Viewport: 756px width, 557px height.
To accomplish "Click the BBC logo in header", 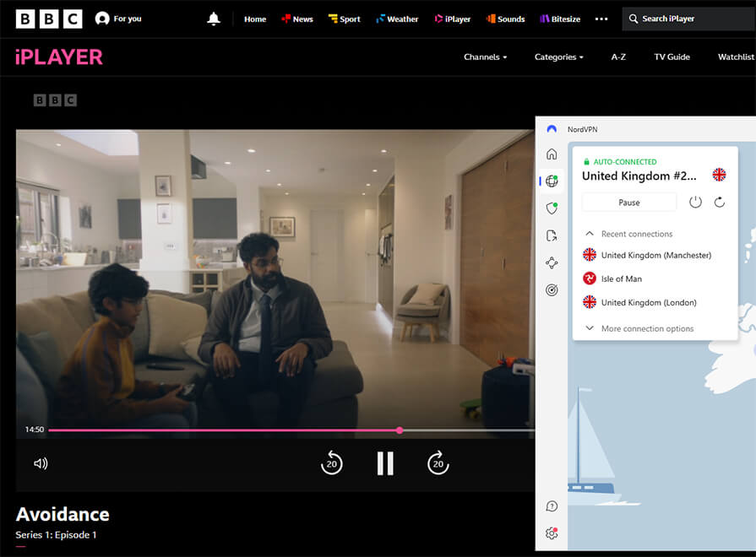I will [x=49, y=19].
